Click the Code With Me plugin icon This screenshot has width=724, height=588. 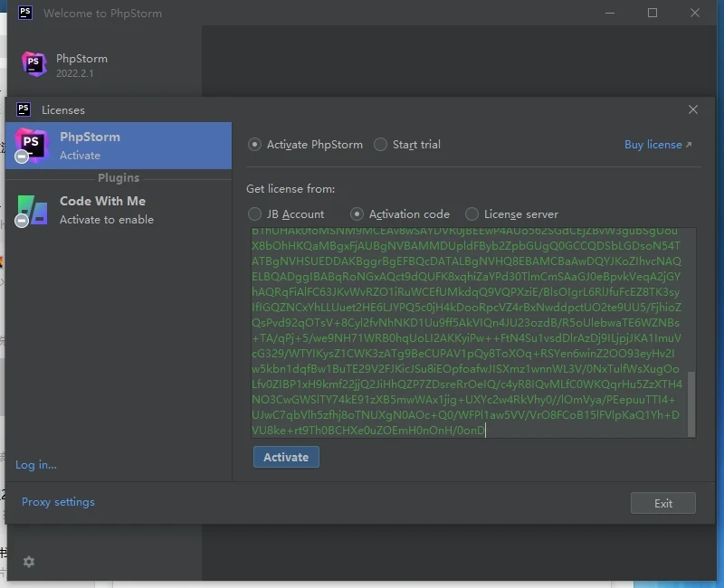pyautogui.click(x=31, y=211)
